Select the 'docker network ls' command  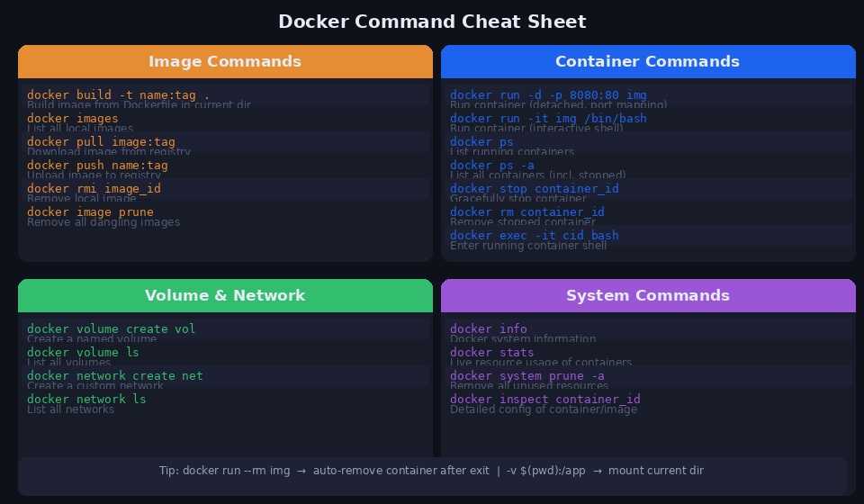point(86,400)
